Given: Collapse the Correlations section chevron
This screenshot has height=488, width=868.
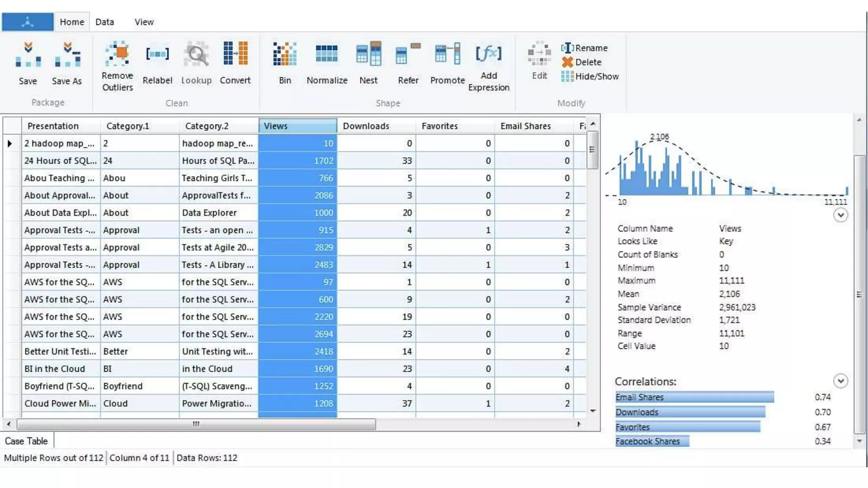Looking at the screenshot, I should pyautogui.click(x=840, y=381).
